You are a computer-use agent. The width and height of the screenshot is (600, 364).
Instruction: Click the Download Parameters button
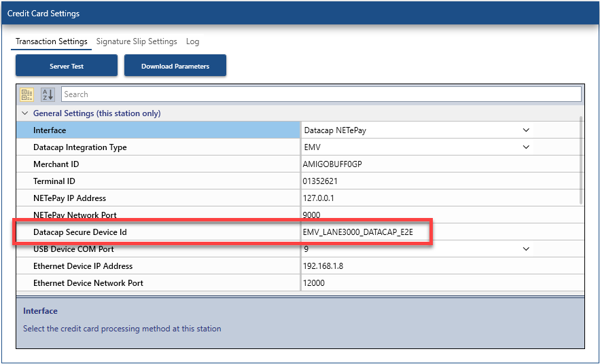tap(175, 66)
